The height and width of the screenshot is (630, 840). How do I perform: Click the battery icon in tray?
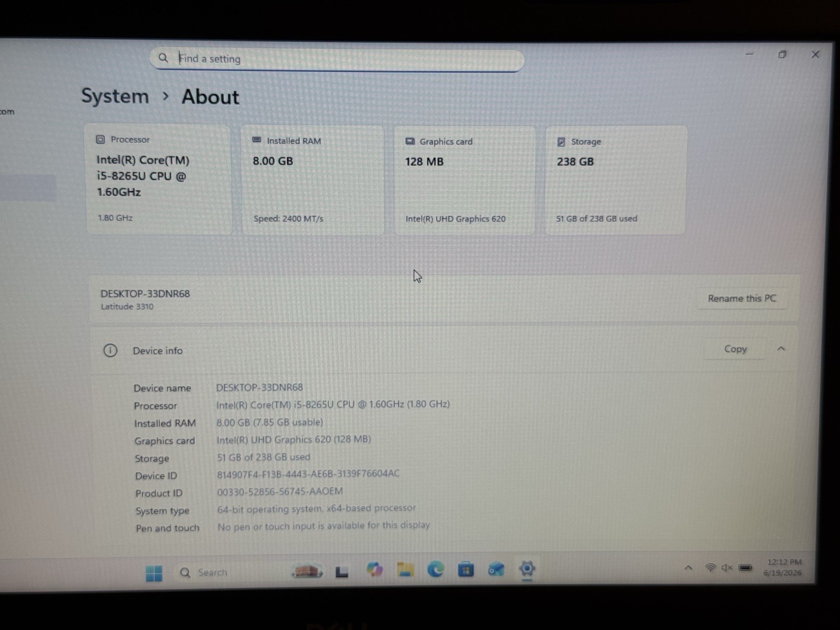745,568
